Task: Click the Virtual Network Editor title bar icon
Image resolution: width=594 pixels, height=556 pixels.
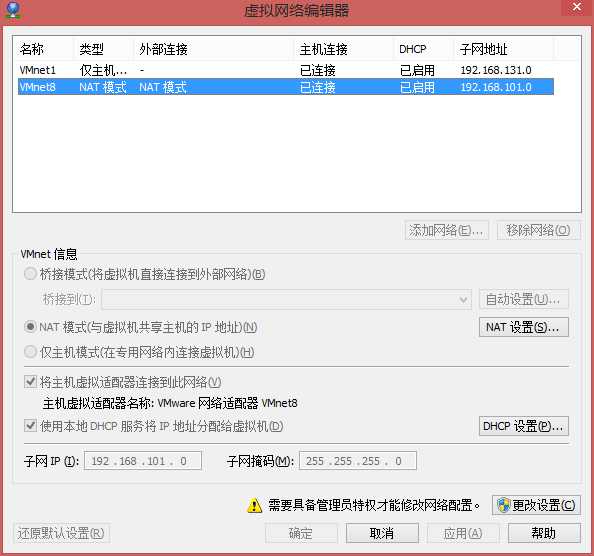Action: tap(13, 10)
